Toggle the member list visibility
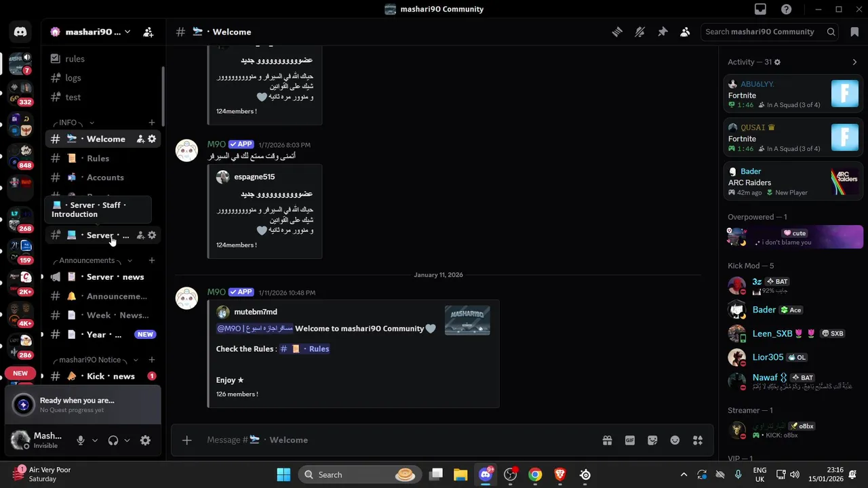 tap(685, 32)
